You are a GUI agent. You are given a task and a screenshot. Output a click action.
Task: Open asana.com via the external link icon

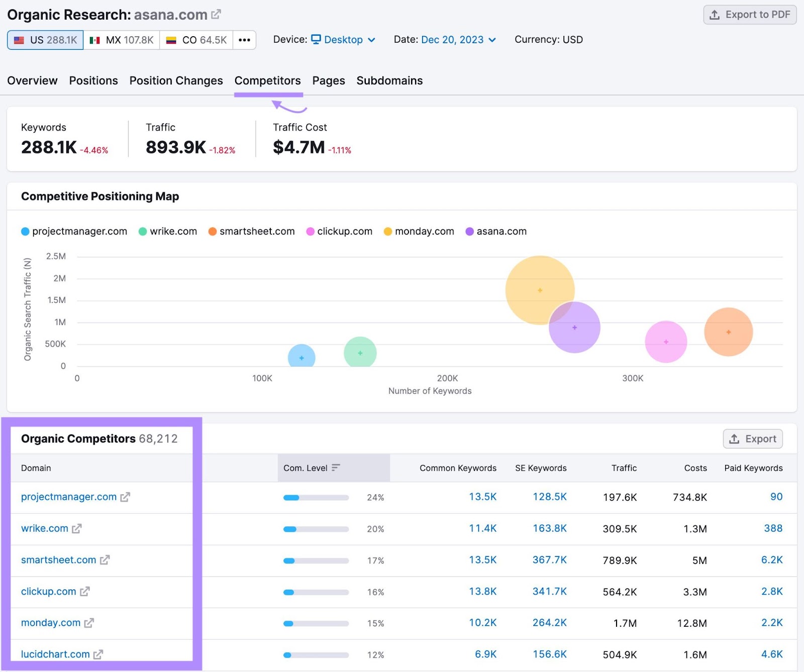click(x=216, y=14)
